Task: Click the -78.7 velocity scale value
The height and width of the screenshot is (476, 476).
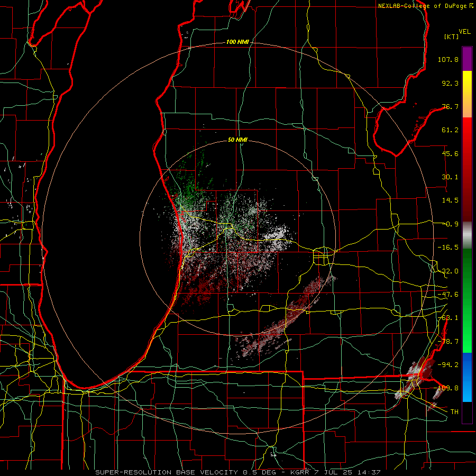Action: click(448, 342)
